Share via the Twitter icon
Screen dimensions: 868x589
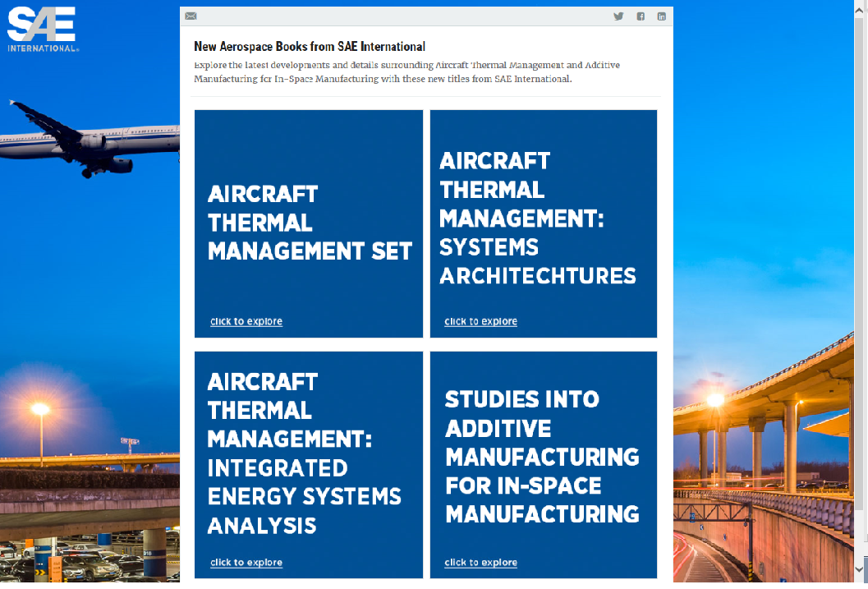pyautogui.click(x=618, y=16)
